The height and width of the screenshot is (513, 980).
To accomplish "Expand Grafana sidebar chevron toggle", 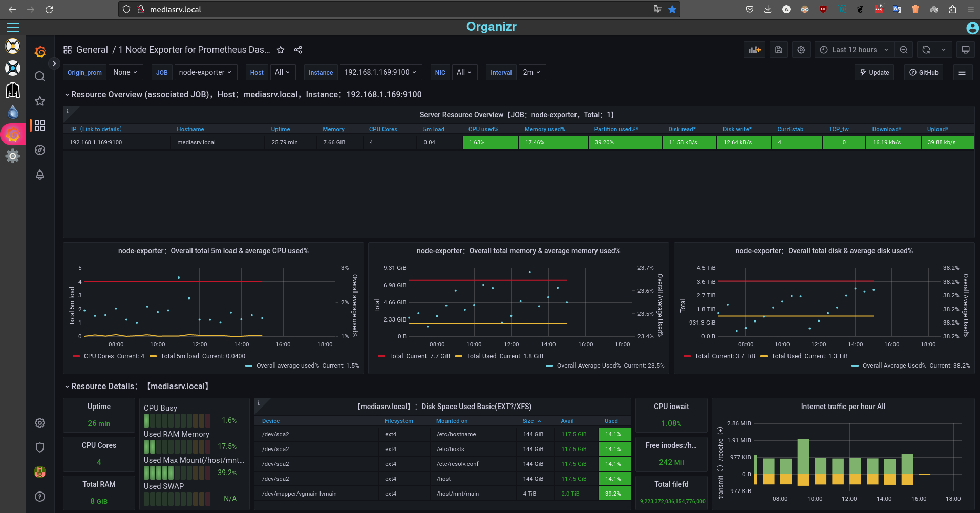I will (x=54, y=63).
